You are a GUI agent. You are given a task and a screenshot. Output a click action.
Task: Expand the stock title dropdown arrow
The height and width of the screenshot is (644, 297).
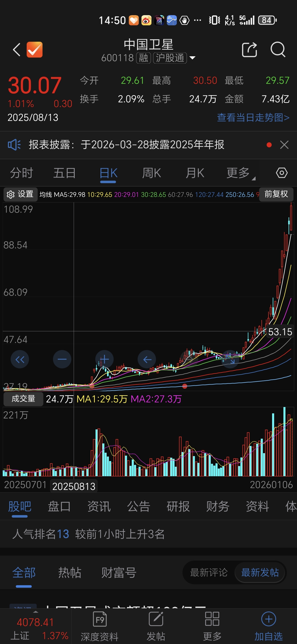pos(192,58)
